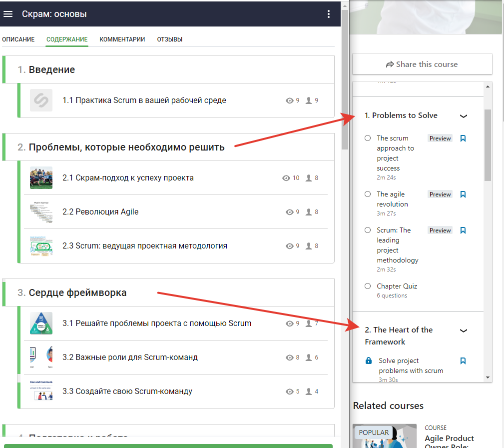Screen dimensions: 504x448
Task: Click Preview badge for The scrum approach lesson
Action: [x=440, y=138]
